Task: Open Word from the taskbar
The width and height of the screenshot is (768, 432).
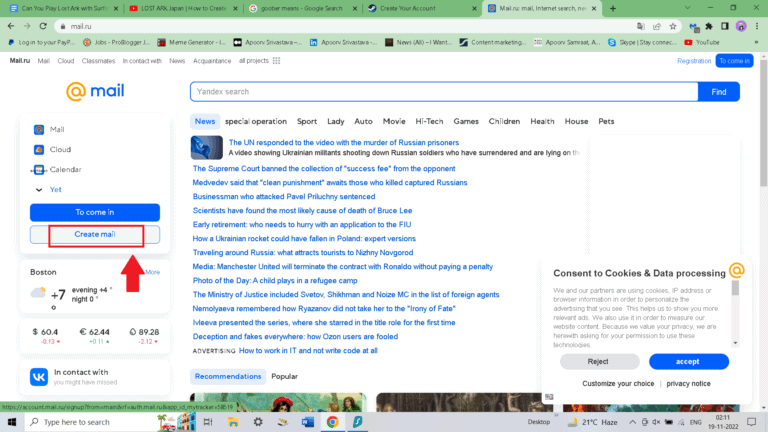Action: [308, 422]
